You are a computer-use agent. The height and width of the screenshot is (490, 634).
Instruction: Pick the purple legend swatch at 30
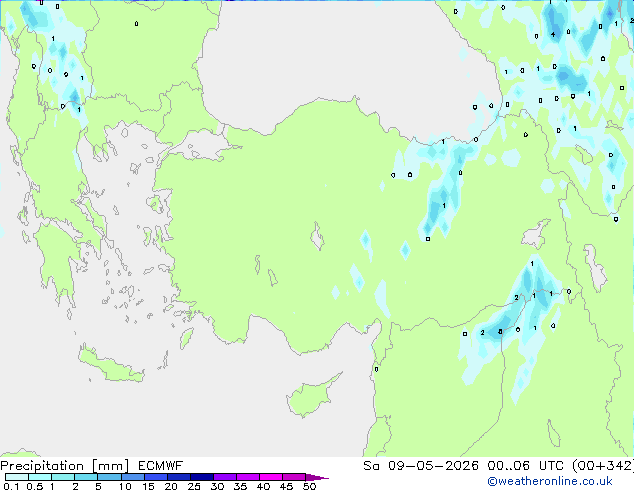[224, 477]
